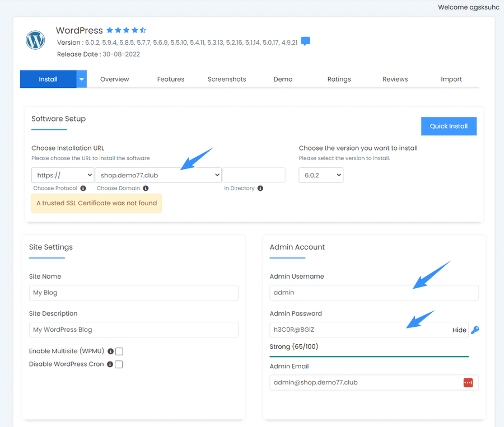Open the https:// protocol dropdown
Image resolution: width=504 pixels, height=427 pixels.
click(63, 175)
